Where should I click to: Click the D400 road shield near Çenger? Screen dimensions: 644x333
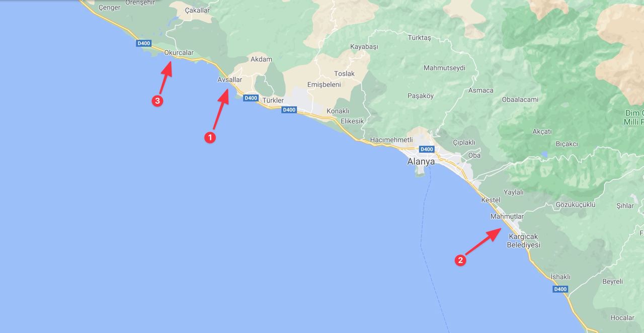143,43
